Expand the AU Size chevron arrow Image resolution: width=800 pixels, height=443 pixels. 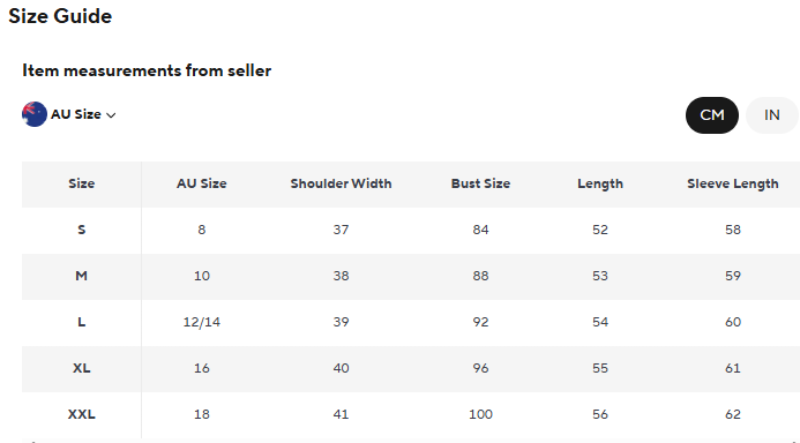click(111, 115)
